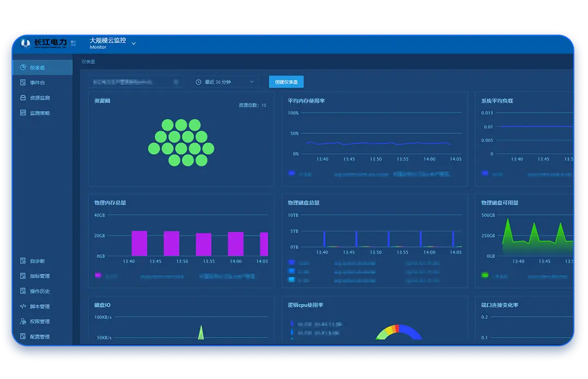Click the clock icon in time range selector
Screen dimensions: 588x379
pyautogui.click(x=199, y=82)
